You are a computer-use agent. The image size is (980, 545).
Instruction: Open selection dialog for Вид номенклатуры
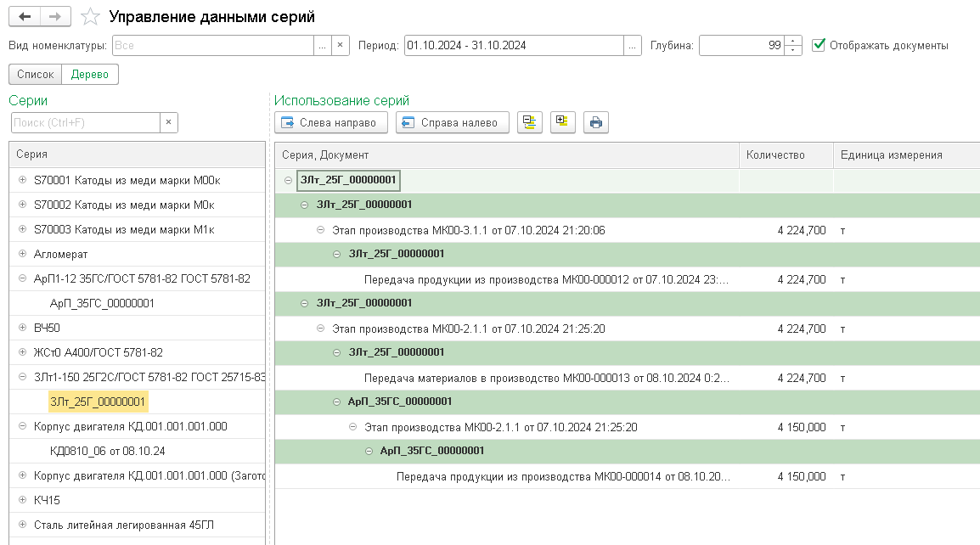(x=323, y=45)
